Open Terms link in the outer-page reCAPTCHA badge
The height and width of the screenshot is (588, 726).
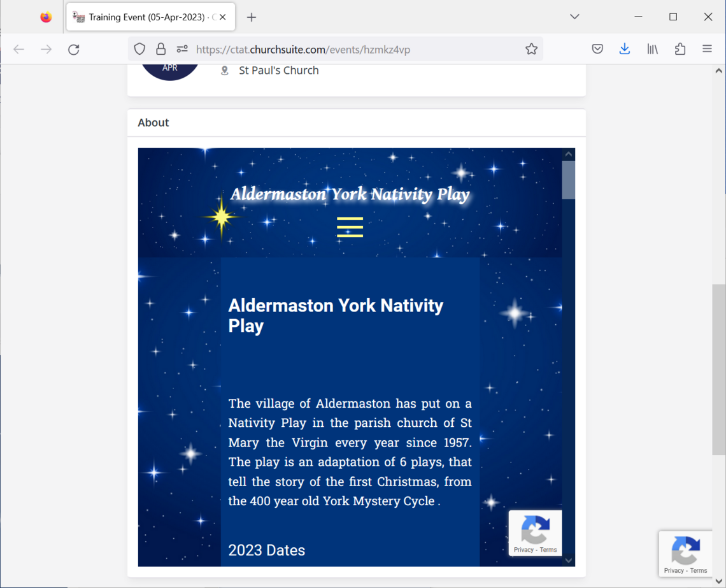pos(698,570)
